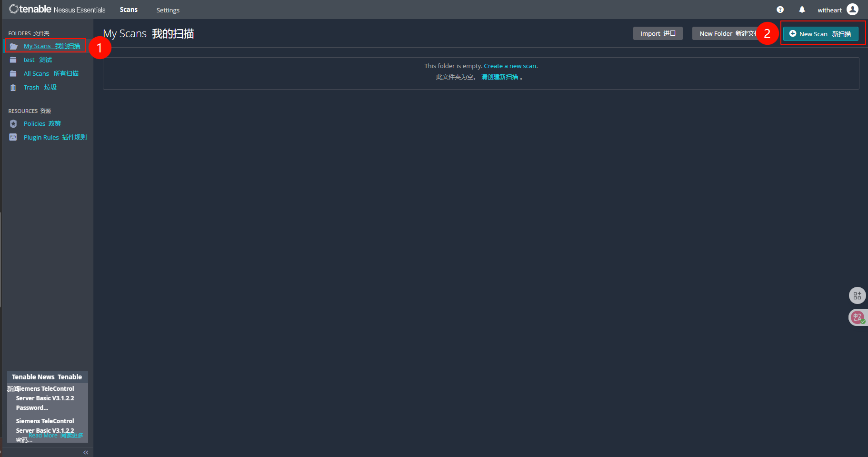Click the Tenable News header
Screen dimensions: 868x457
(47, 377)
